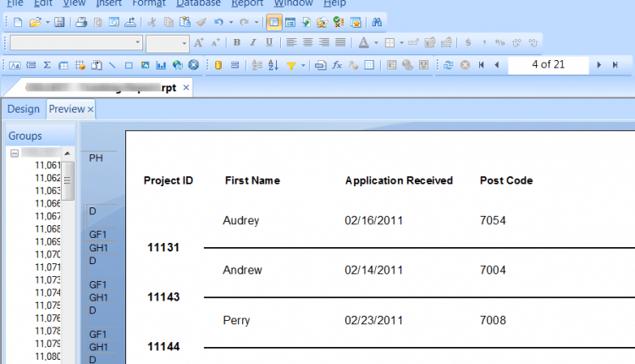This screenshot has height=364, width=635.
Task: Refresh report data with refresh icon
Action: [448, 65]
